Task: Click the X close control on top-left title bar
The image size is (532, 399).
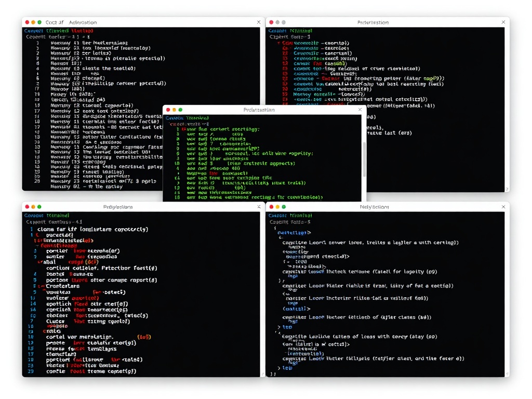Action: pos(259,22)
